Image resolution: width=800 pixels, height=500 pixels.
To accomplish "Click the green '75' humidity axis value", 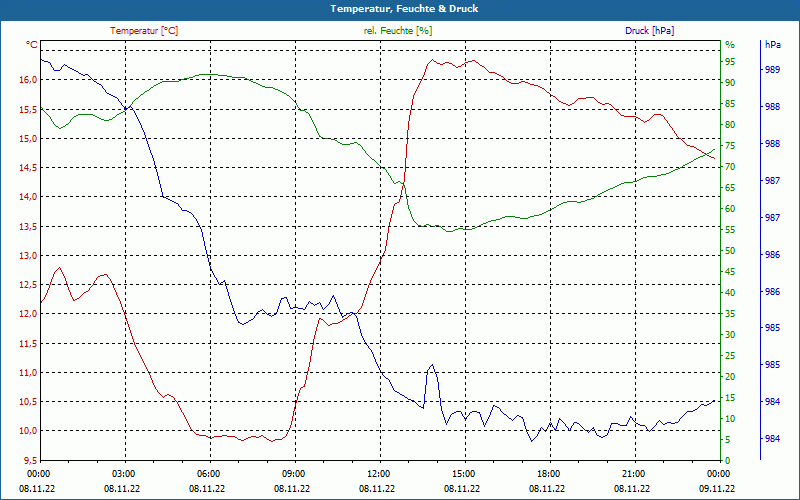I will pyautogui.click(x=730, y=145).
